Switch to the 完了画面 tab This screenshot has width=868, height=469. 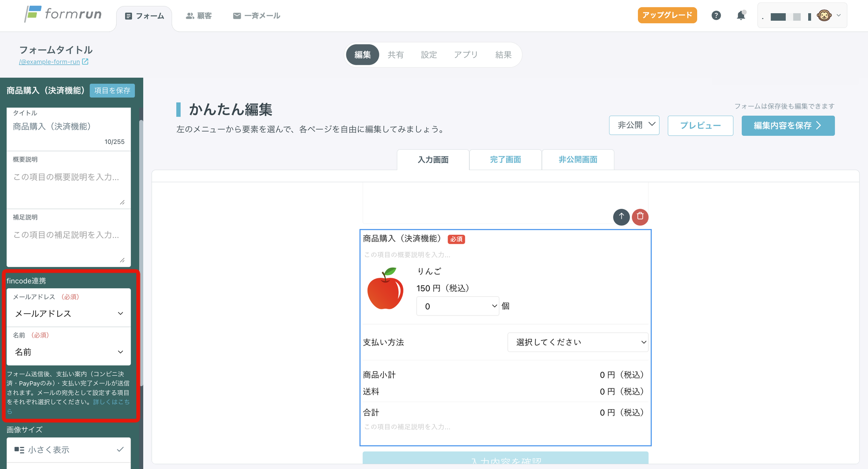pyautogui.click(x=505, y=160)
